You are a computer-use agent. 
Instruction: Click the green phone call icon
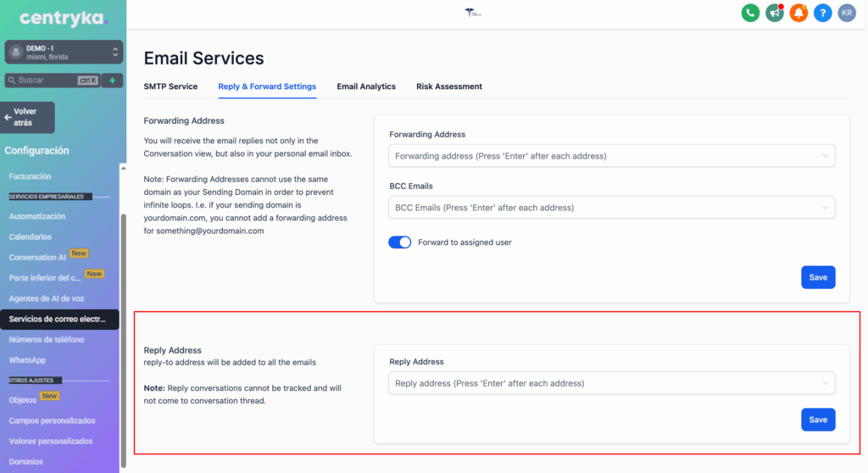[749, 13]
